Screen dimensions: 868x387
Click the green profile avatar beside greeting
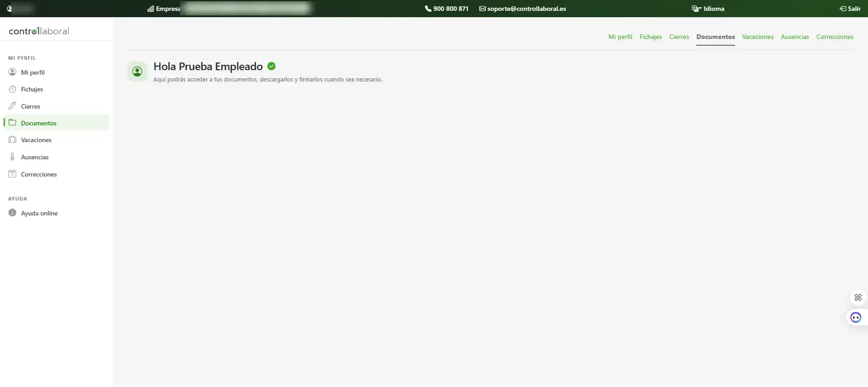[x=137, y=72]
